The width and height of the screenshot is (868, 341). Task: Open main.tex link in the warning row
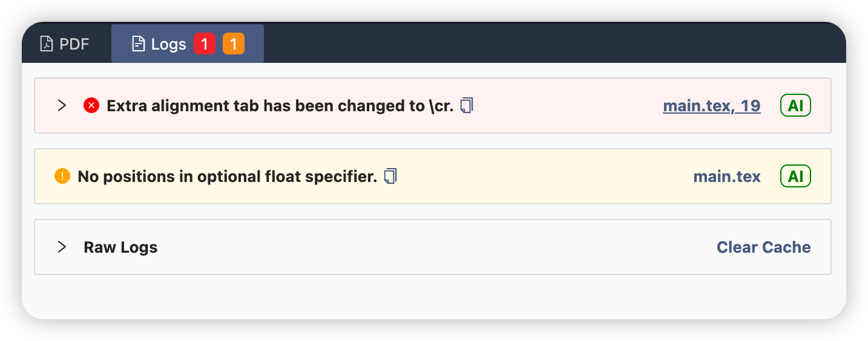pos(726,177)
